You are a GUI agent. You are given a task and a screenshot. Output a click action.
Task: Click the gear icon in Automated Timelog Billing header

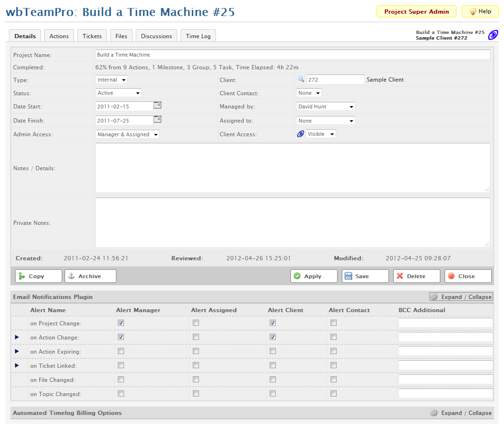click(x=434, y=413)
